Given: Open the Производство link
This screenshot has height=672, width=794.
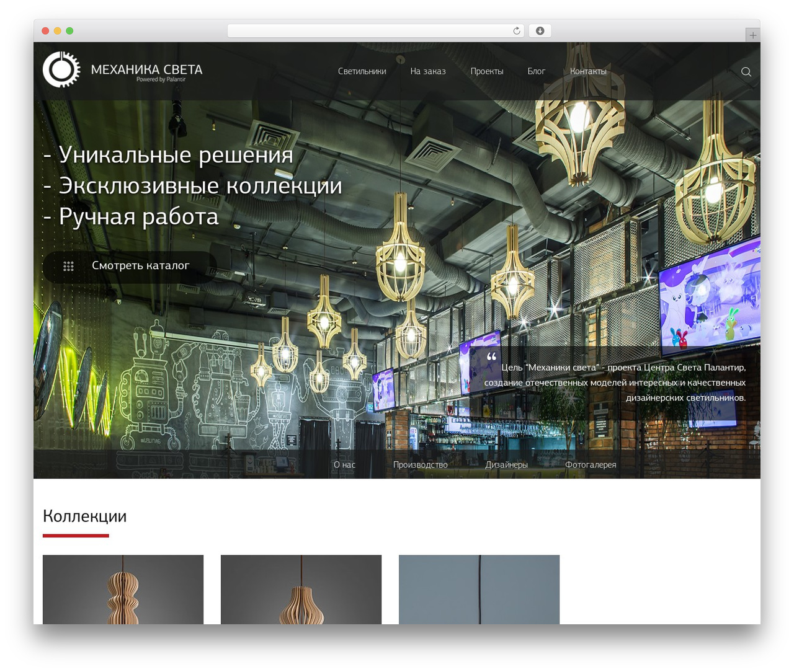Looking at the screenshot, I should click(420, 464).
